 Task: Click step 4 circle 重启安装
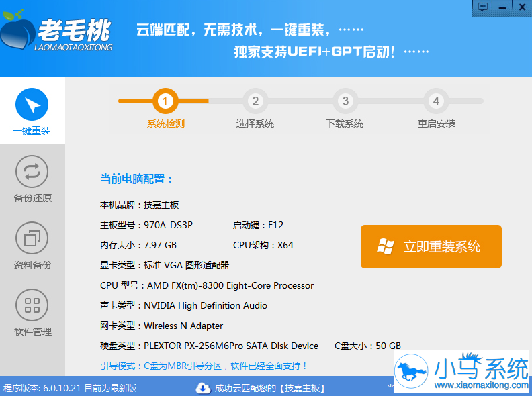[436, 101]
